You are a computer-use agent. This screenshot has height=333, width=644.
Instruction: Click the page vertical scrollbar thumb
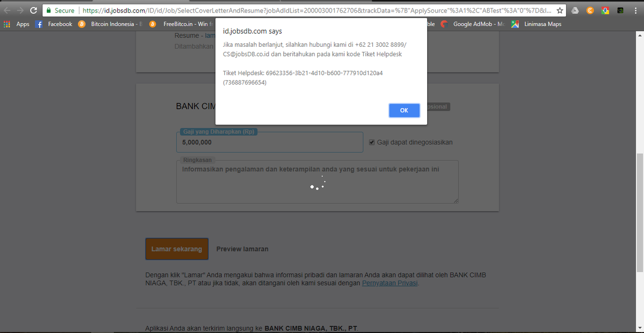(640, 212)
